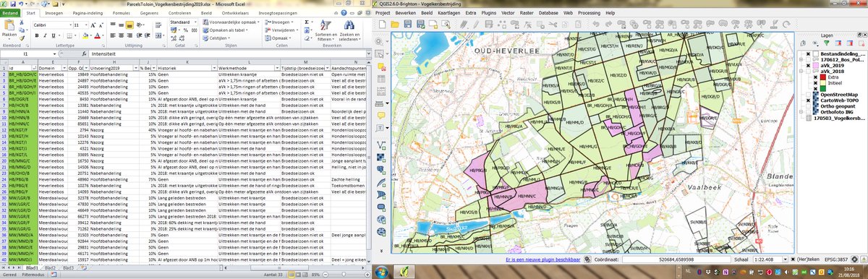Apply bold formatting in Excel ribbon
The height and width of the screenshot is (279, 868).
tap(37, 35)
